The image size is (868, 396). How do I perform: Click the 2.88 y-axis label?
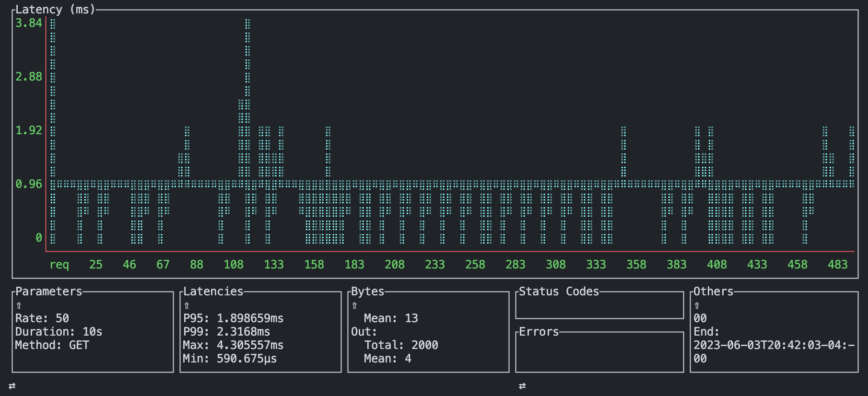(x=29, y=77)
